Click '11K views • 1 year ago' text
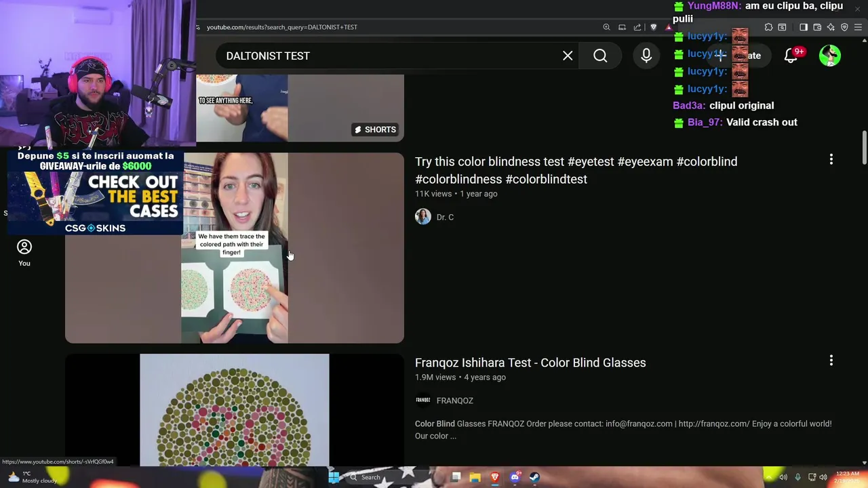 point(456,194)
